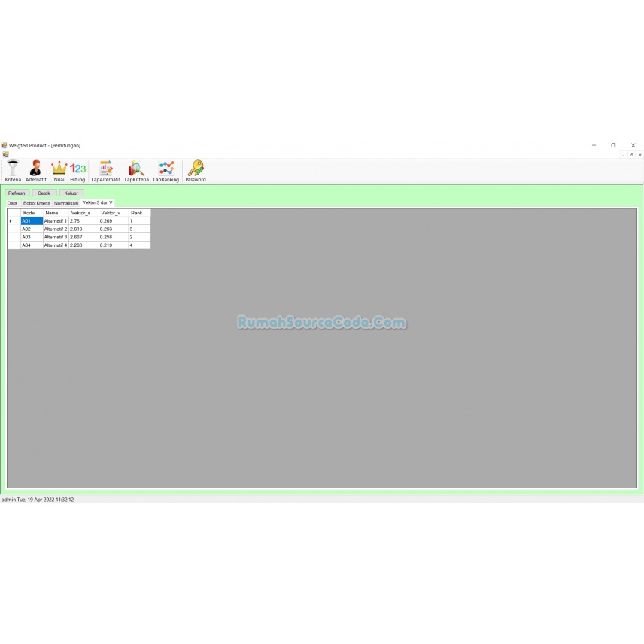Open the LapAlternatif report icon
Image resolution: width=644 pixels, height=644 pixels.
pos(105,171)
